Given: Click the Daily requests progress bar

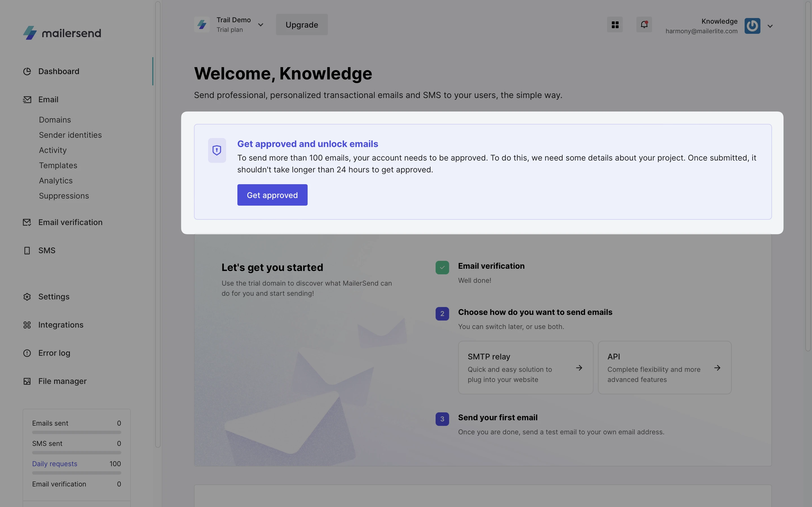Looking at the screenshot, I should [x=76, y=473].
